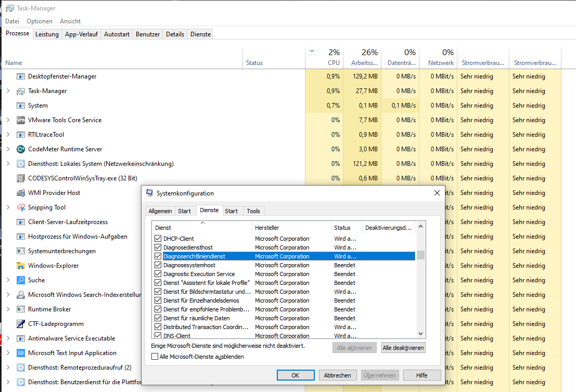Click the CTF-Ladeprogramm pen icon
The height and width of the screenshot is (392, 576).
click(21, 324)
